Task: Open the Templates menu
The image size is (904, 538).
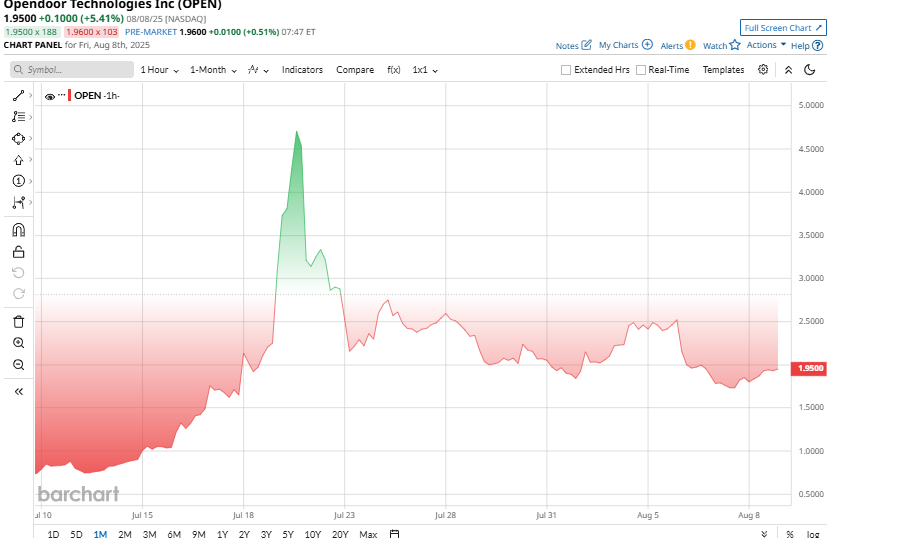Action: tap(724, 70)
